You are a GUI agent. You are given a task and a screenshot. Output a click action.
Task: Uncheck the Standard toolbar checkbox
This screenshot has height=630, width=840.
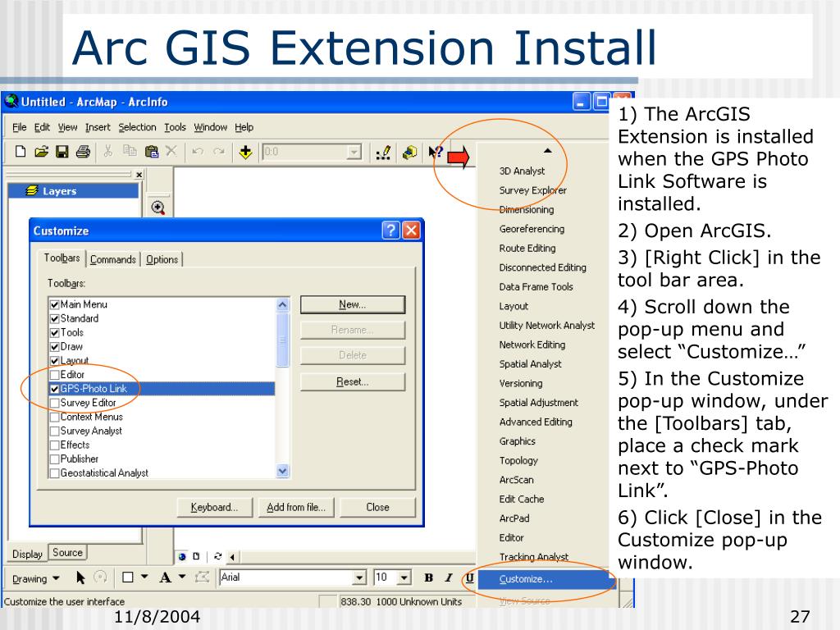point(55,319)
